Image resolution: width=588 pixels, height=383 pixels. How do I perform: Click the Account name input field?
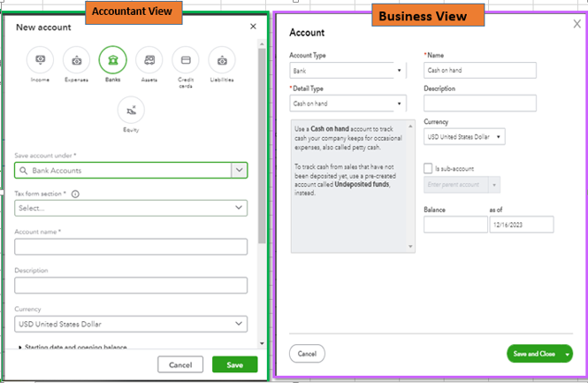pyautogui.click(x=131, y=247)
